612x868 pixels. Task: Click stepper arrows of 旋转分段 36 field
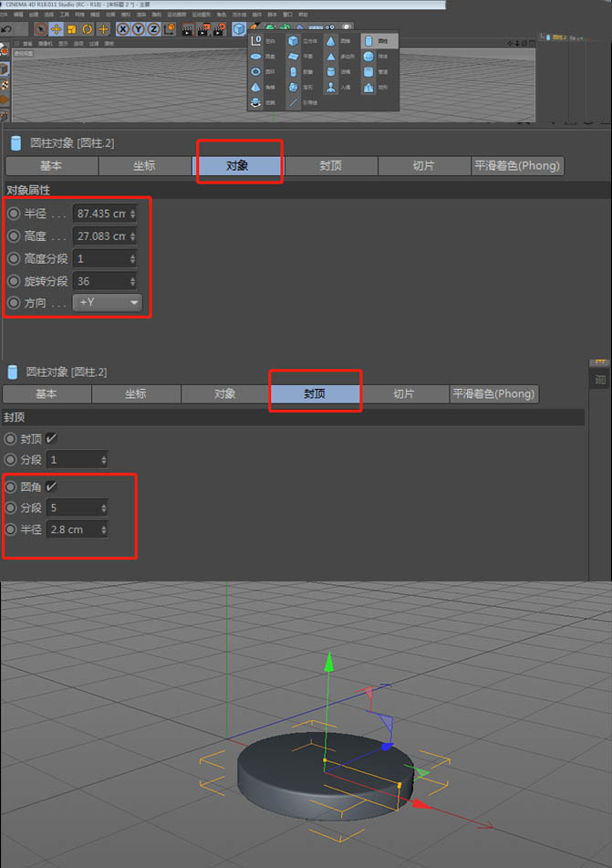[x=132, y=282]
